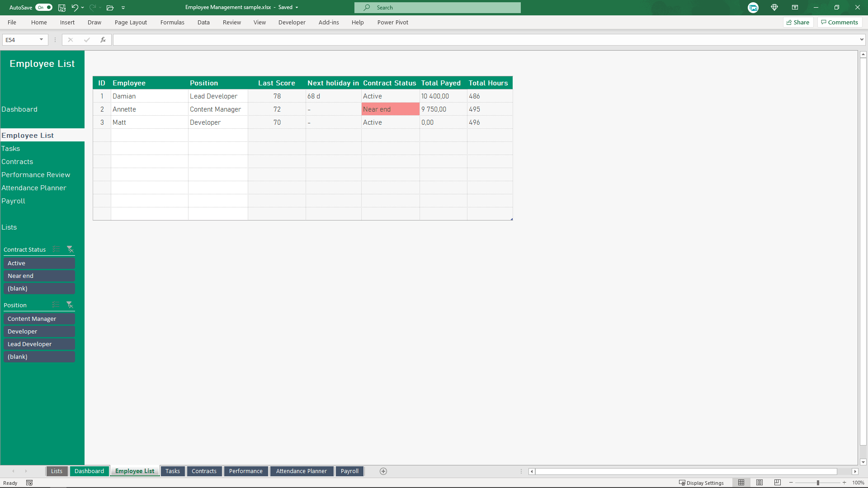The height and width of the screenshot is (488, 868).
Task: Open the Power Pivot tab
Action: [x=392, y=22]
